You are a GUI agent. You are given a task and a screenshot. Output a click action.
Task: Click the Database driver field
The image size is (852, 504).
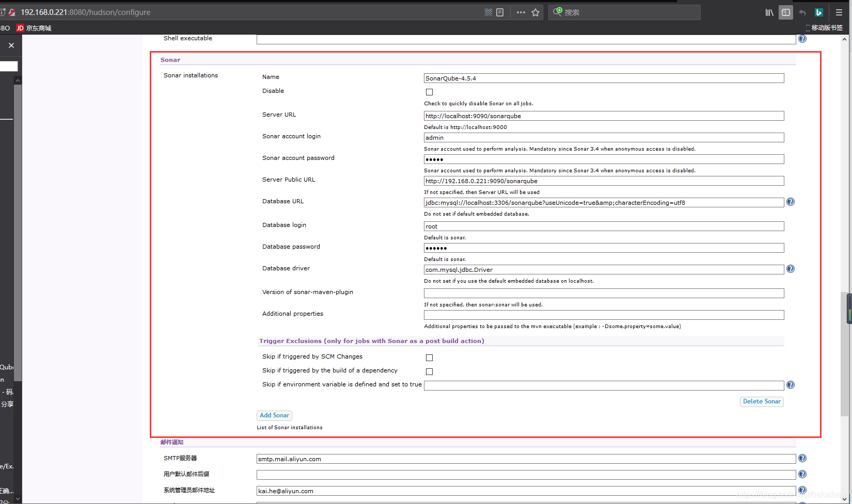coord(604,270)
